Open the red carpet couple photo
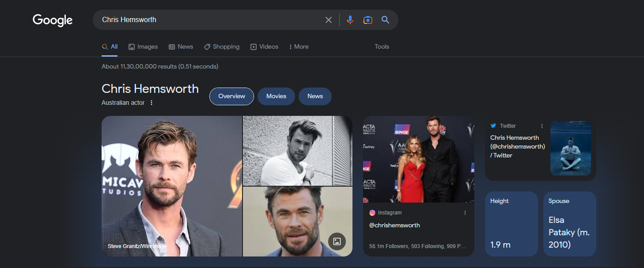Image resolution: width=644 pixels, height=268 pixels. click(x=419, y=159)
